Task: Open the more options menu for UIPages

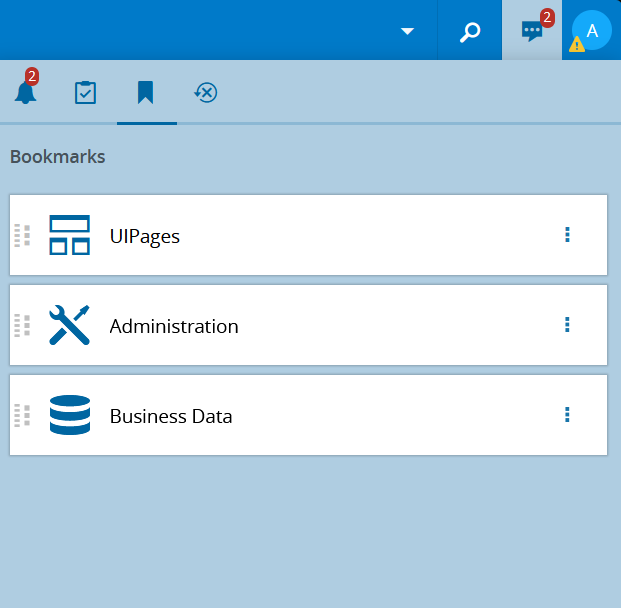Action: tap(567, 234)
